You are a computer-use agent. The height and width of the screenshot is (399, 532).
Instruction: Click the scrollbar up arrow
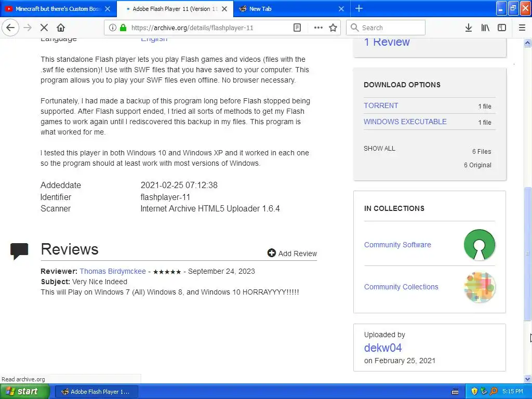coord(527,43)
